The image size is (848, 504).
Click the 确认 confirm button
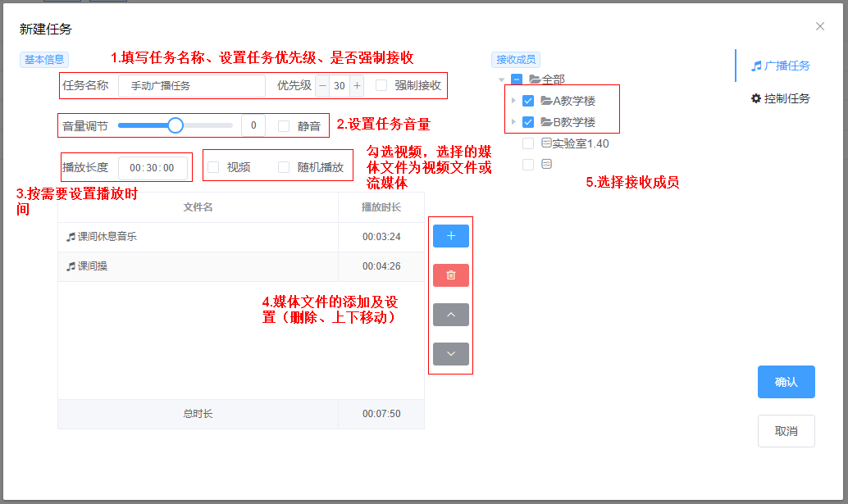786,382
